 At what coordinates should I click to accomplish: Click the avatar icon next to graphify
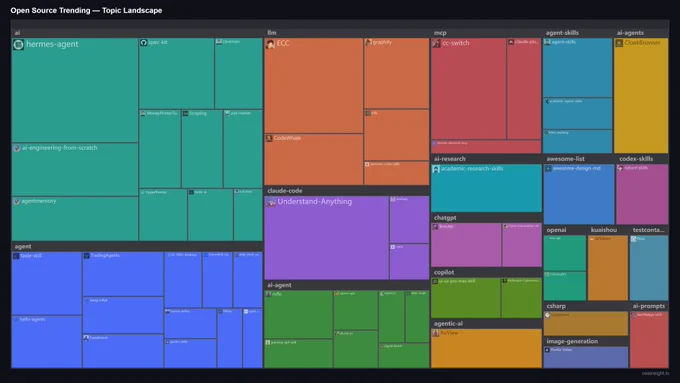coord(368,43)
